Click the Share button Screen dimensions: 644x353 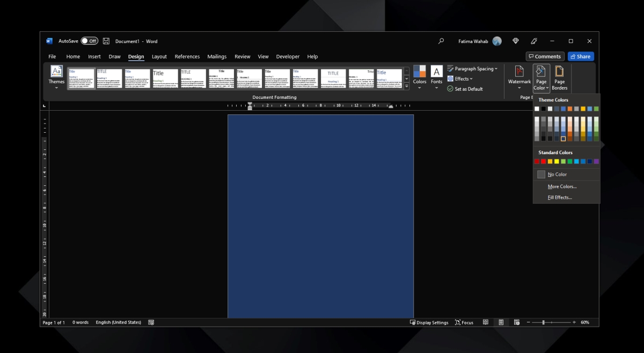580,56
